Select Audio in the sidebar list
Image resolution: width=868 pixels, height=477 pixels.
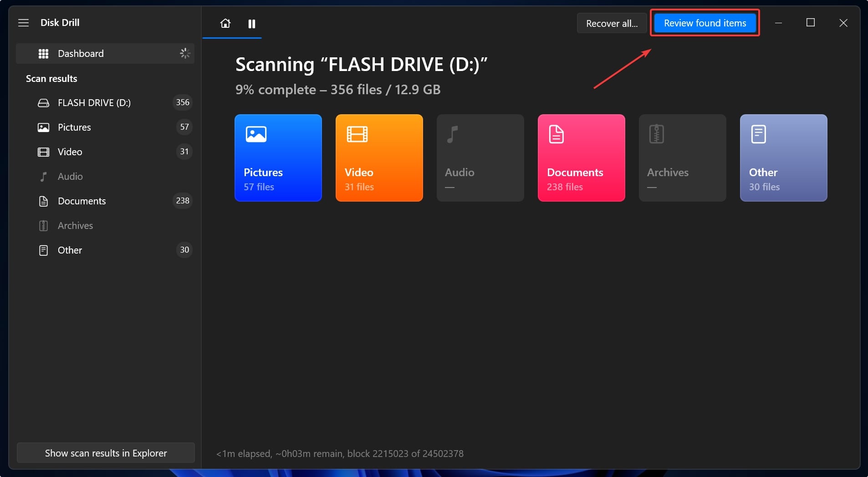coord(105,177)
